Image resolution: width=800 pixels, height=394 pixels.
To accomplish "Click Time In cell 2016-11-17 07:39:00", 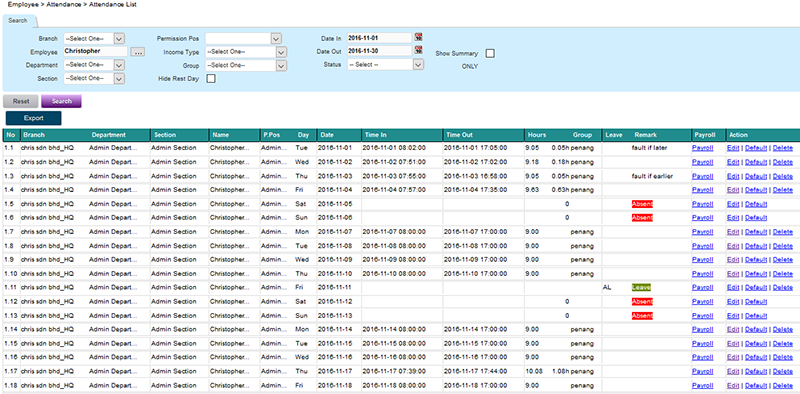I will (394, 372).
